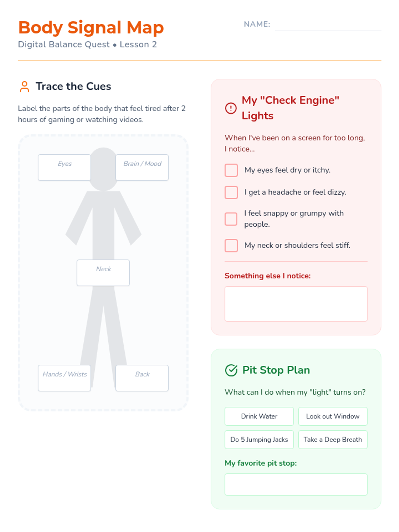Click the alert icon beside Check Engine Lights
Viewport: 399px width, 532px height.
coord(231,108)
